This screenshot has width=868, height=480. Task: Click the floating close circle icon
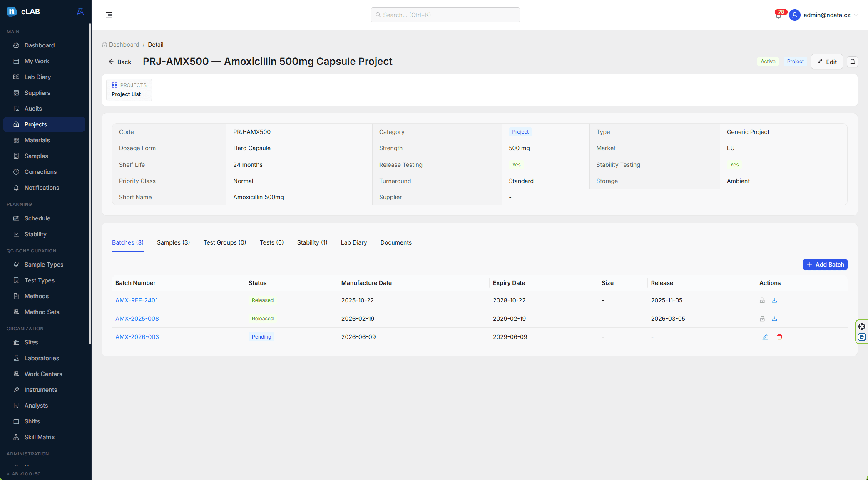pos(862,327)
